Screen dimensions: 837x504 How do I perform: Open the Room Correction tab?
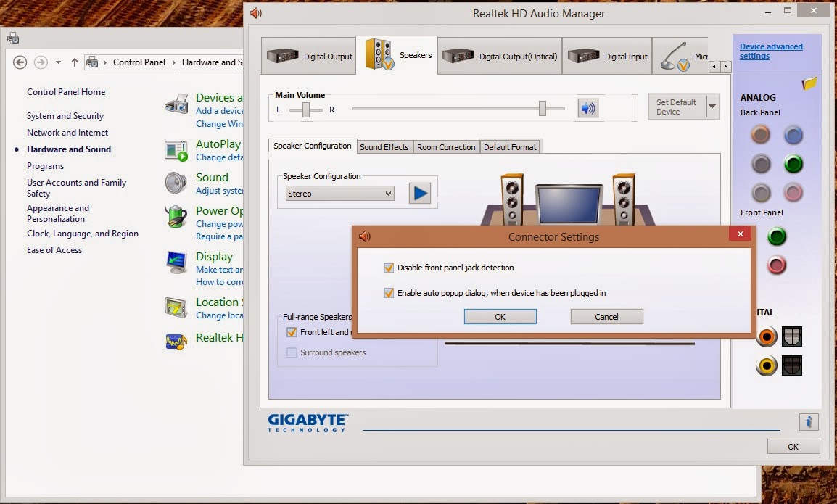tap(446, 146)
